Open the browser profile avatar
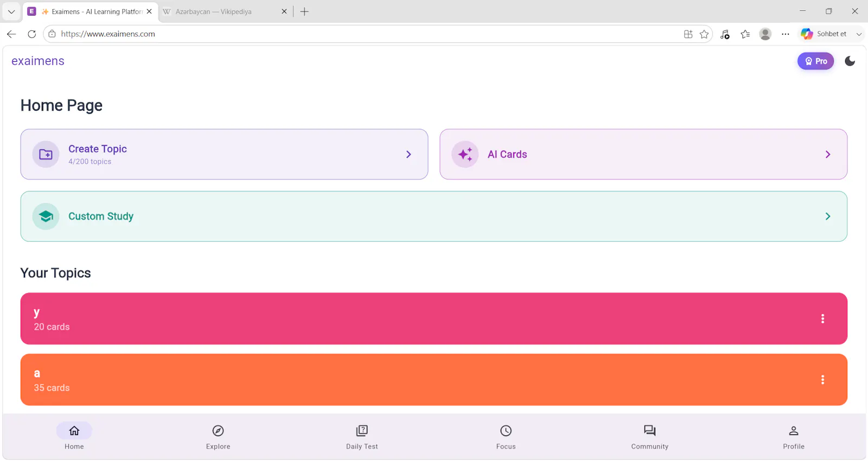The width and height of the screenshot is (868, 461). pos(765,34)
